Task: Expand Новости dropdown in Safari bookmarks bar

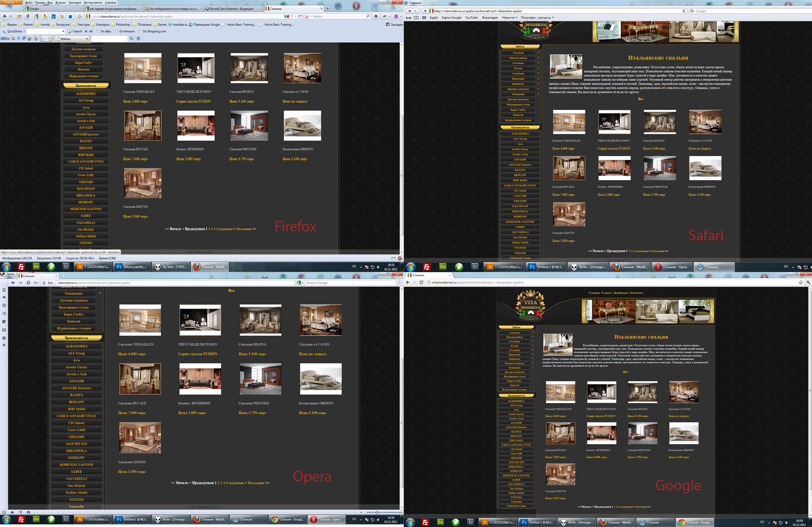Action: coord(510,18)
